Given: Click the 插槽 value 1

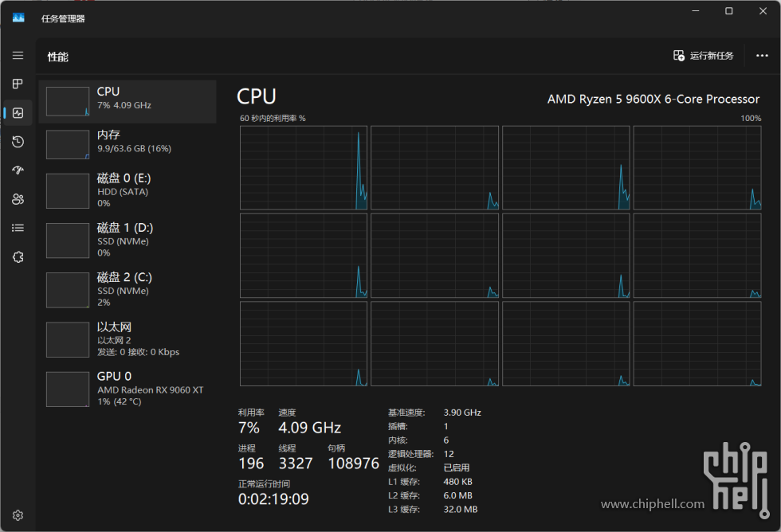Looking at the screenshot, I should tap(445, 427).
